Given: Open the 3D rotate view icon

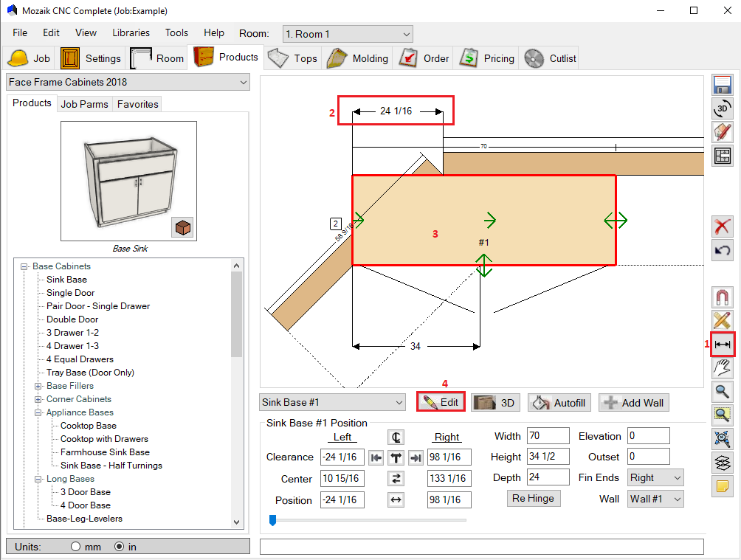Looking at the screenshot, I should pos(723,109).
